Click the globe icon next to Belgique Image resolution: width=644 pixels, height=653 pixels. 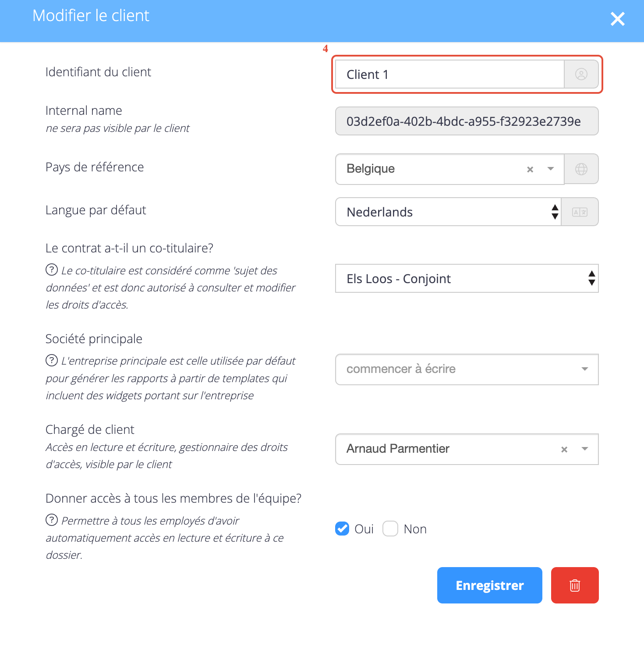click(581, 169)
